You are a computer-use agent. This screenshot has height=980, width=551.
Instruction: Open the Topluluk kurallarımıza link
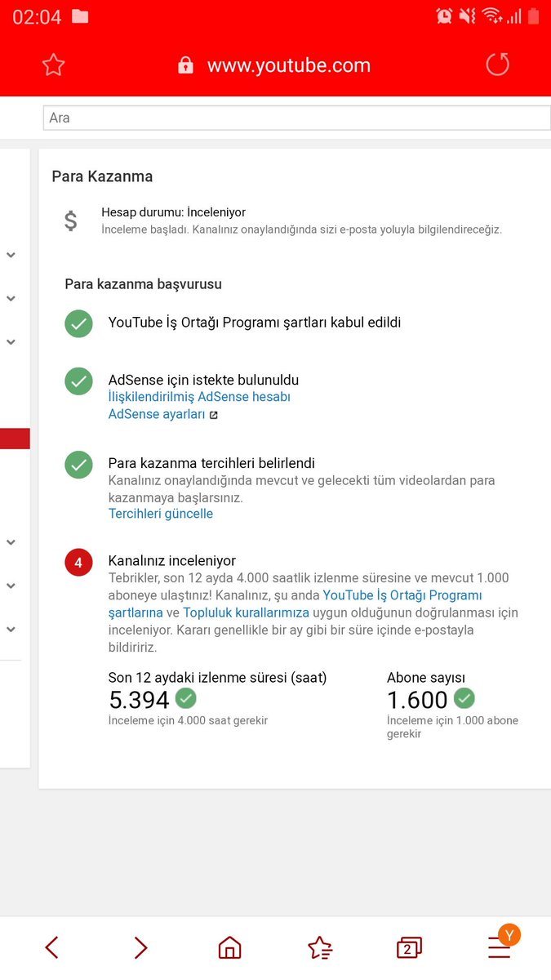[246, 612]
